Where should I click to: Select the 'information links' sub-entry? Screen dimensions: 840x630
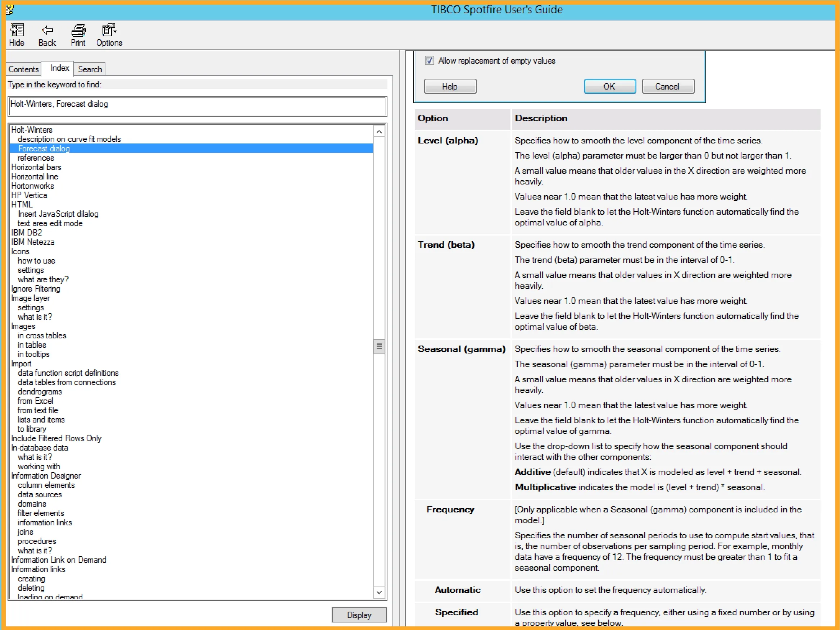click(45, 522)
